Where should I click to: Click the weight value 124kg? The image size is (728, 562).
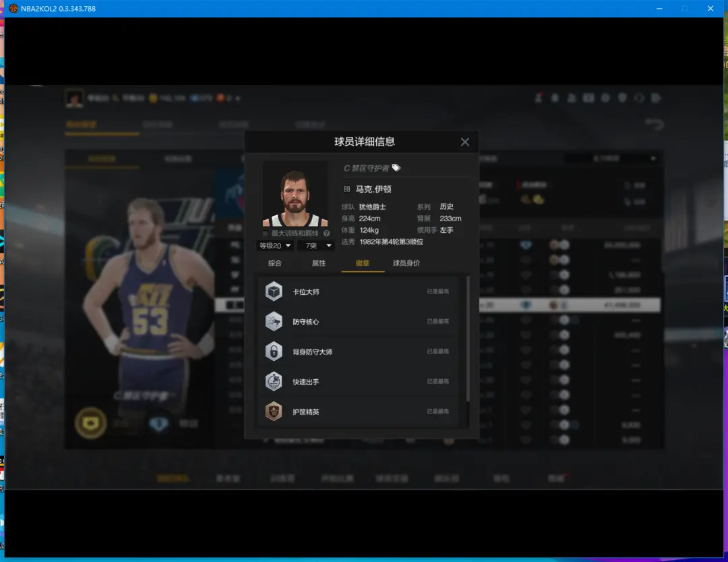tap(369, 230)
